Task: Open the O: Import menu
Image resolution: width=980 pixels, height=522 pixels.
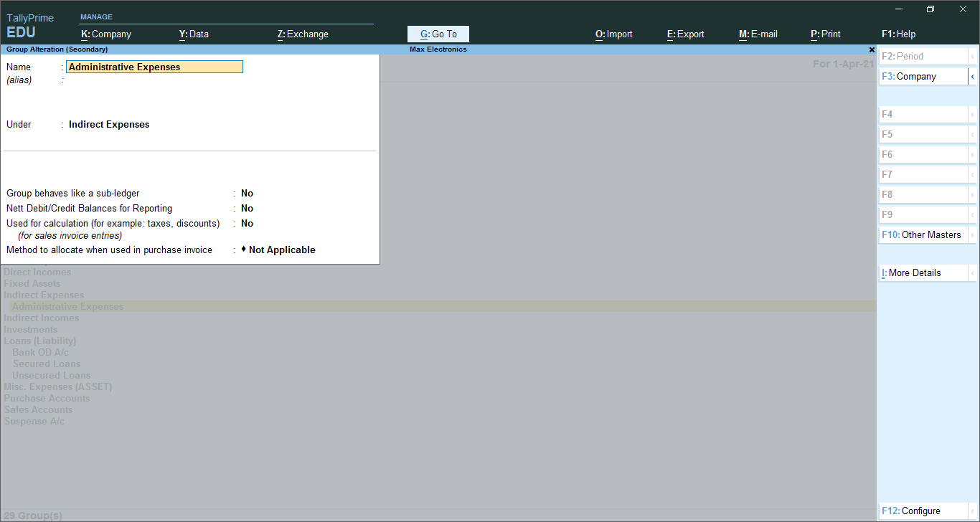Action: [x=614, y=34]
